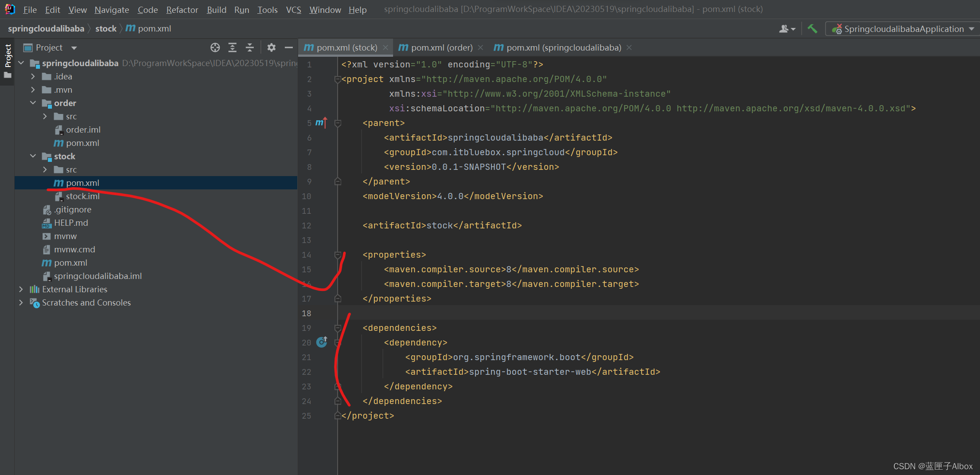Expand Scratches and Consoles node

pyautogui.click(x=21, y=302)
